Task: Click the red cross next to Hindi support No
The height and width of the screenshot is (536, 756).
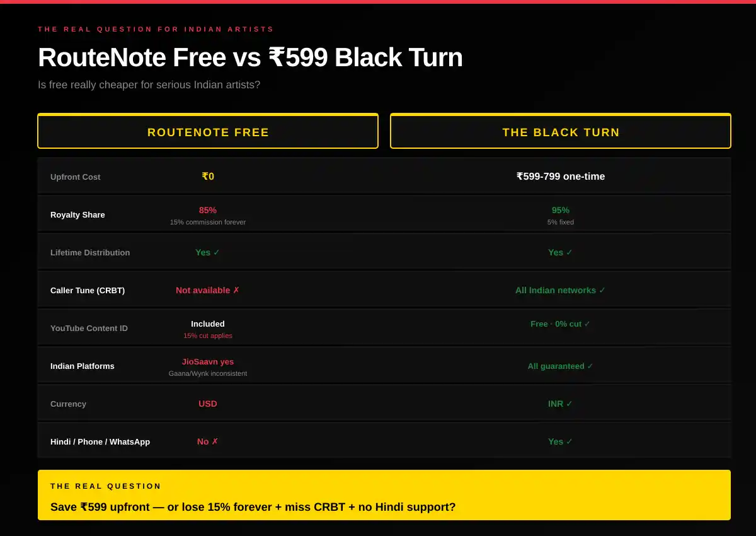Action: click(x=214, y=441)
